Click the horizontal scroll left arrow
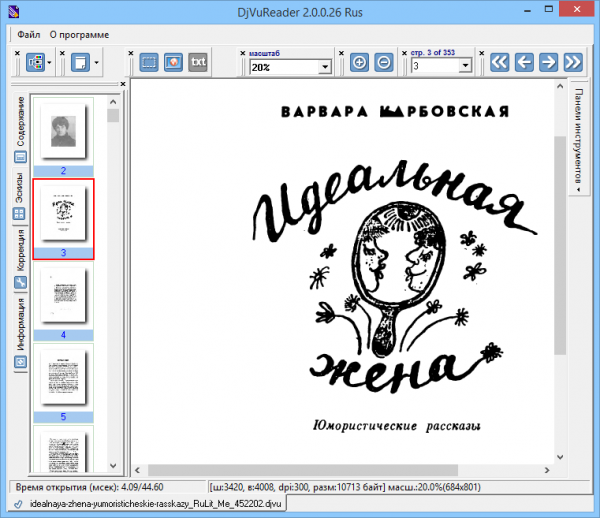This screenshot has width=600, height=518. (x=138, y=470)
